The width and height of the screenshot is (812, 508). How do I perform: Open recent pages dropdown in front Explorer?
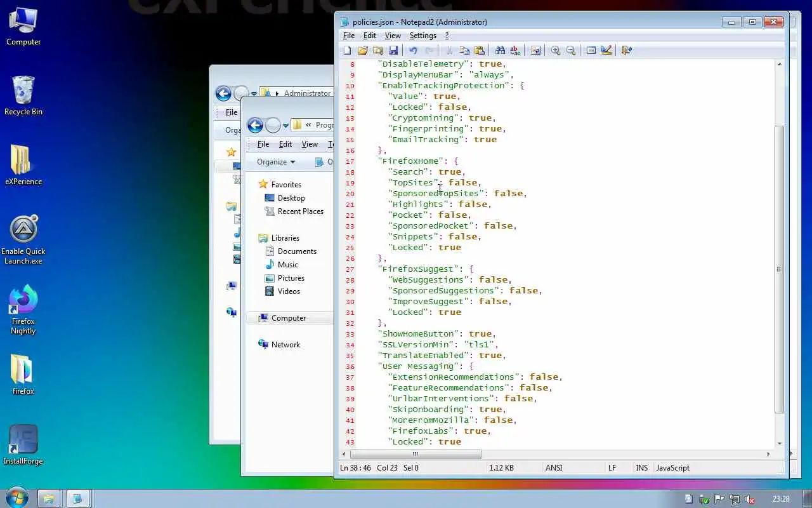pyautogui.click(x=285, y=126)
